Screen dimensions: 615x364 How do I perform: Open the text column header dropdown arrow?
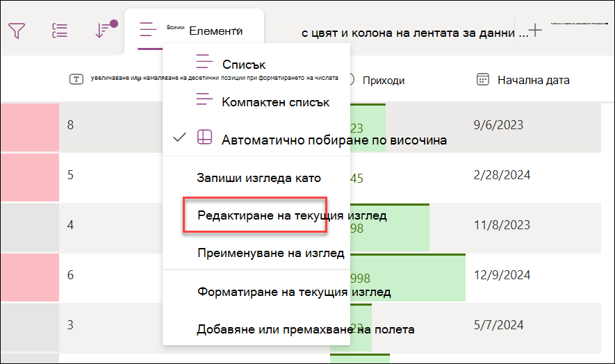(138, 78)
